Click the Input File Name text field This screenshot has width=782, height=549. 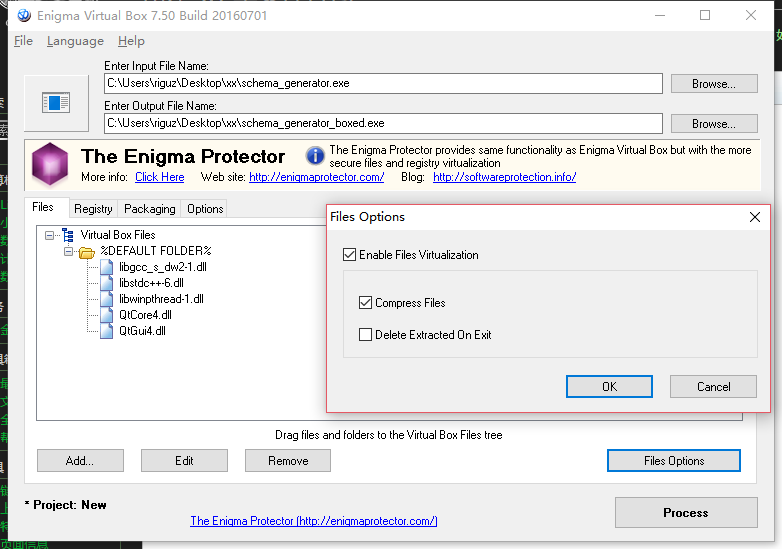pos(383,84)
